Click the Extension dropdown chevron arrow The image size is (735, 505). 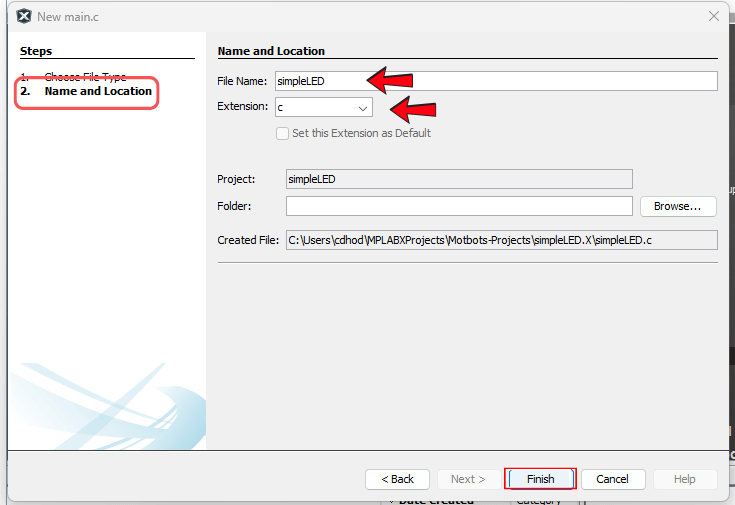tap(363, 107)
